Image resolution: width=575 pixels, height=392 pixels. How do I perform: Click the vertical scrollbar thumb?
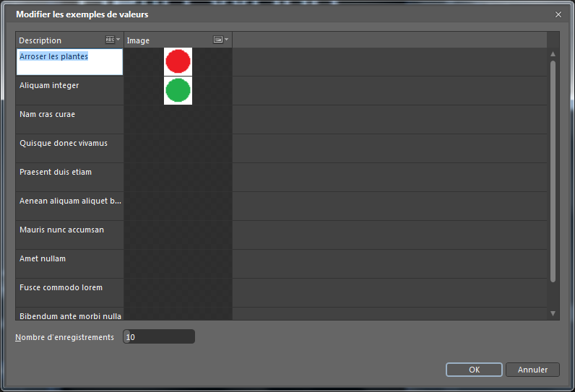pyautogui.click(x=553, y=170)
